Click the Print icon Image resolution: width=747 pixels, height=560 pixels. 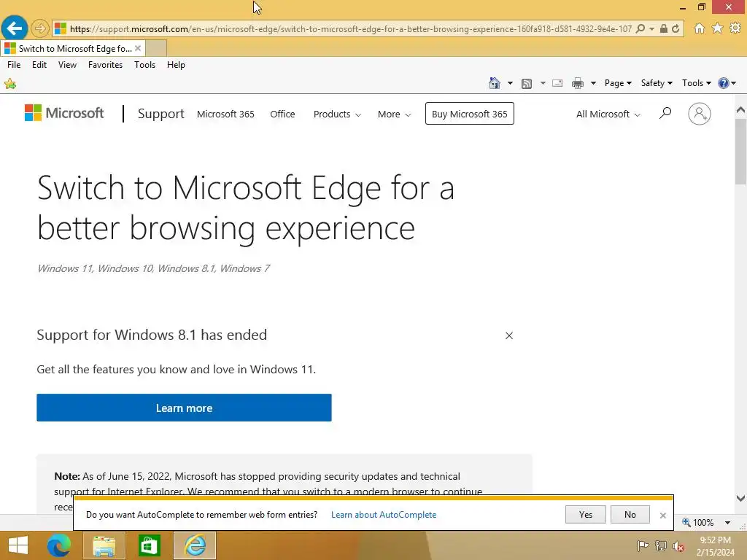click(x=578, y=83)
